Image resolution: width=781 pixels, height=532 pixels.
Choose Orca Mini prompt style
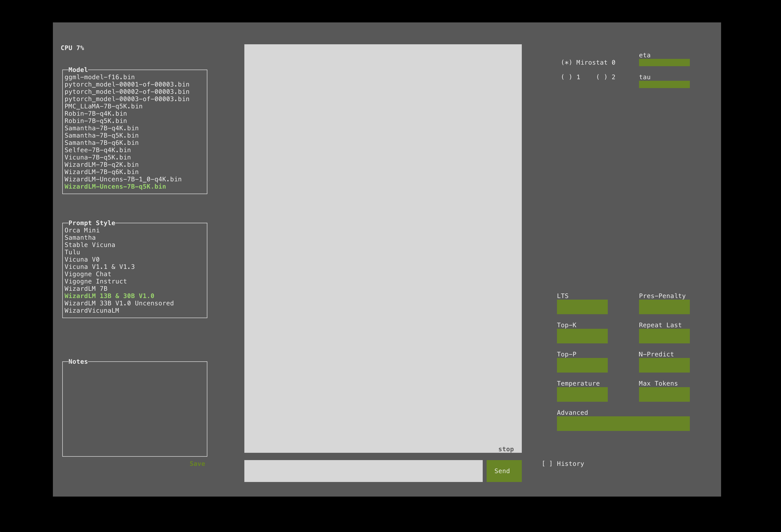click(x=82, y=230)
